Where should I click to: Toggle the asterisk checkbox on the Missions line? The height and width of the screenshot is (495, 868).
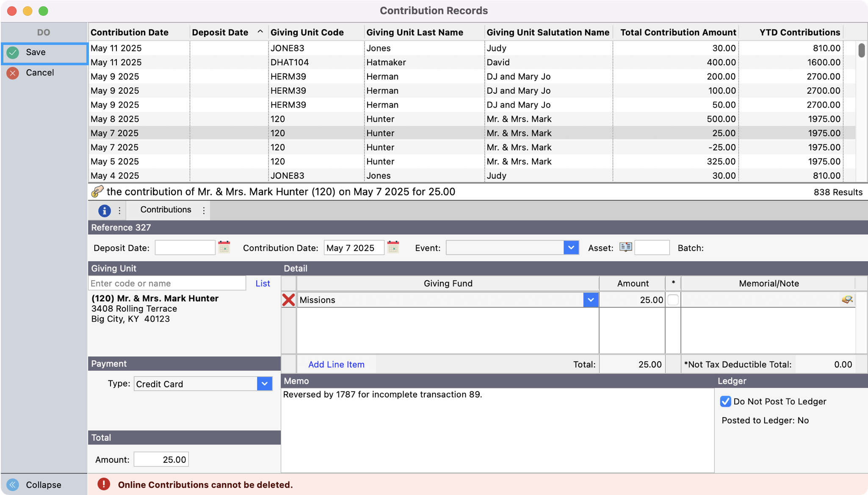[673, 299]
